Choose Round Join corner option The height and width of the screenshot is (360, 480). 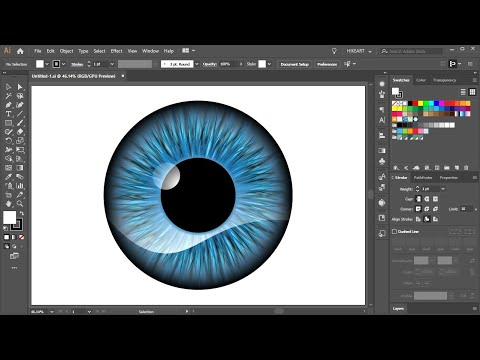click(x=427, y=209)
